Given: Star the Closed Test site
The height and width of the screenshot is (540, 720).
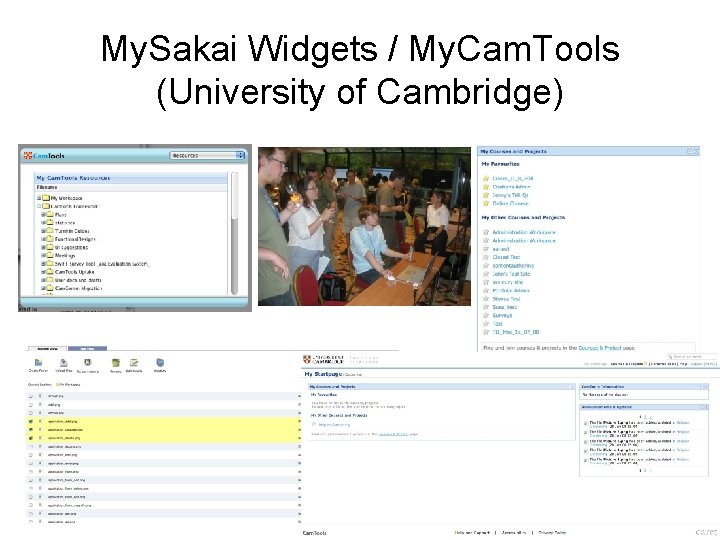Looking at the screenshot, I should click(486, 257).
